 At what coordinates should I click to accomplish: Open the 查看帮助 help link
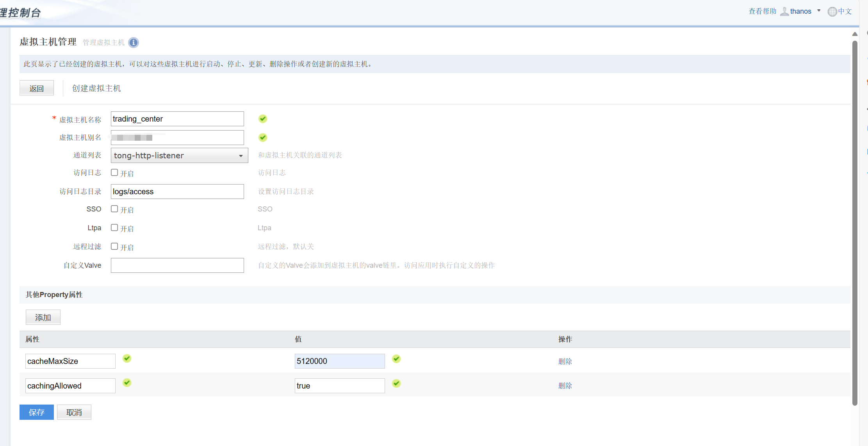pyautogui.click(x=762, y=11)
